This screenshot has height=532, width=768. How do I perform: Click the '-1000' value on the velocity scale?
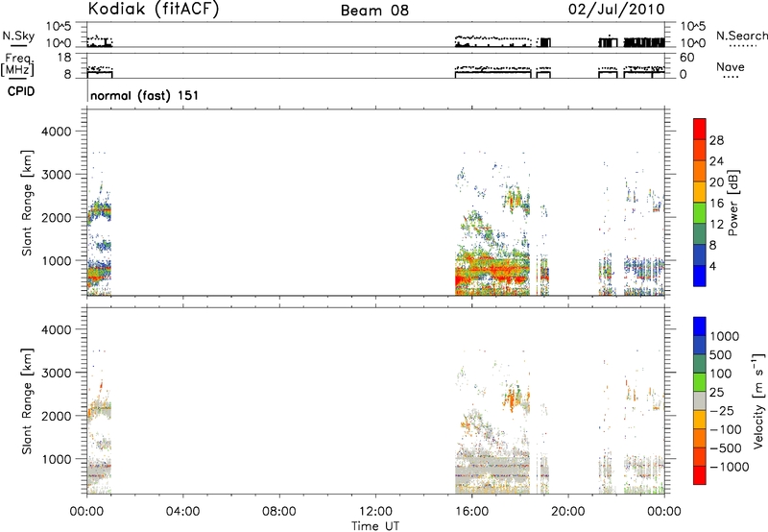[730, 467]
